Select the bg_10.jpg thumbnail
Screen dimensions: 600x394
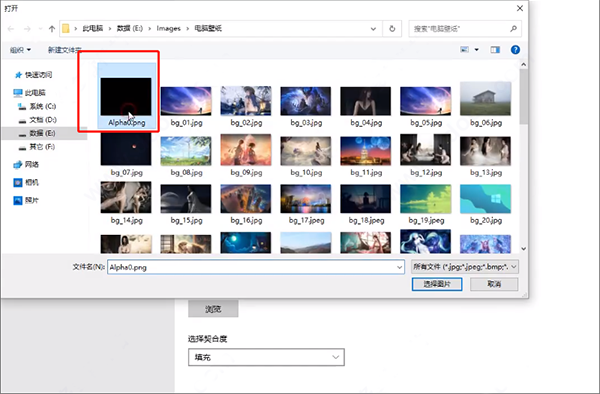tap(305, 151)
